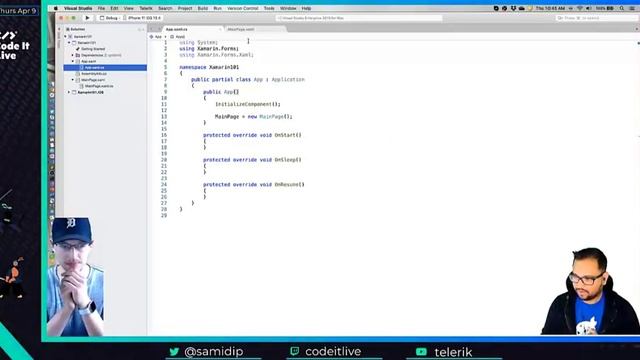Navigate forward with the editor forward arrow
The height and width of the screenshot is (360, 640).
[x=159, y=29]
